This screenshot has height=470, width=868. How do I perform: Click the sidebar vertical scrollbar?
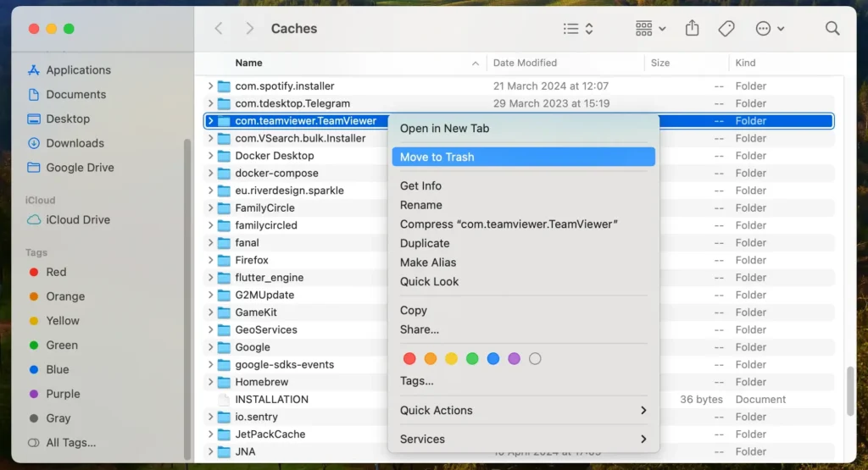(187, 299)
